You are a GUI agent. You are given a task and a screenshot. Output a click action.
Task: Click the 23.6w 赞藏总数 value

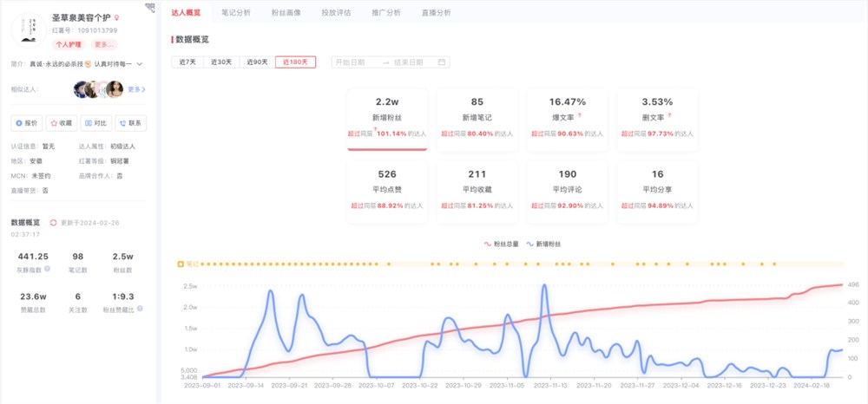coord(33,296)
